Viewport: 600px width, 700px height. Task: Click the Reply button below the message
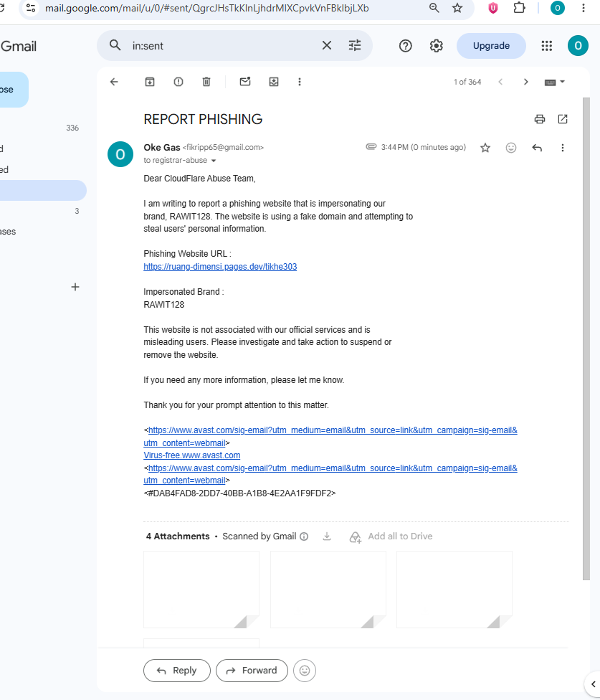176,671
